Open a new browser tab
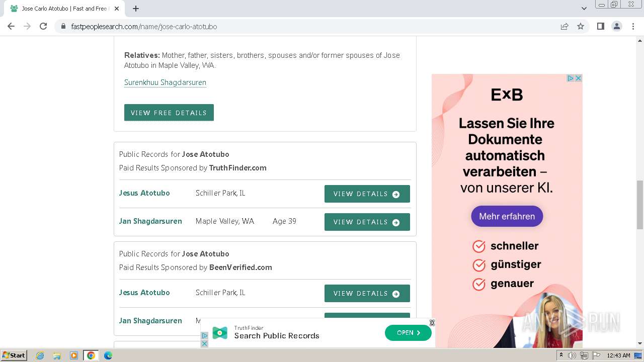 (x=136, y=9)
